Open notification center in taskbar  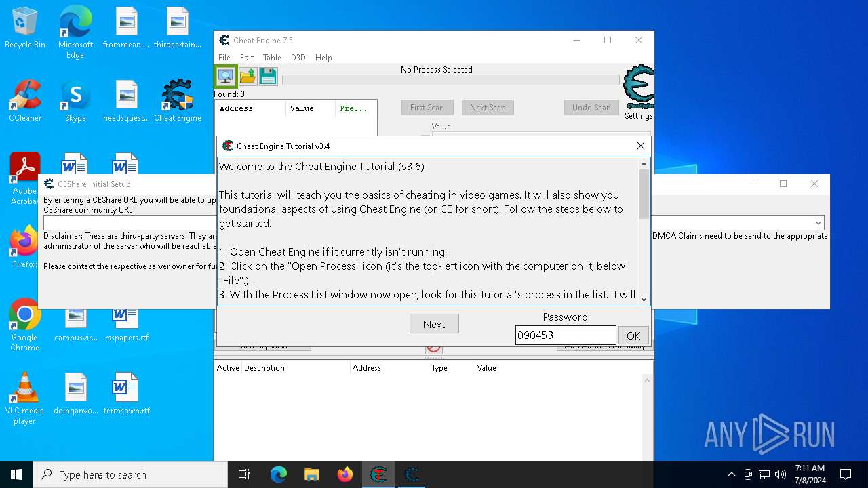[846, 474]
